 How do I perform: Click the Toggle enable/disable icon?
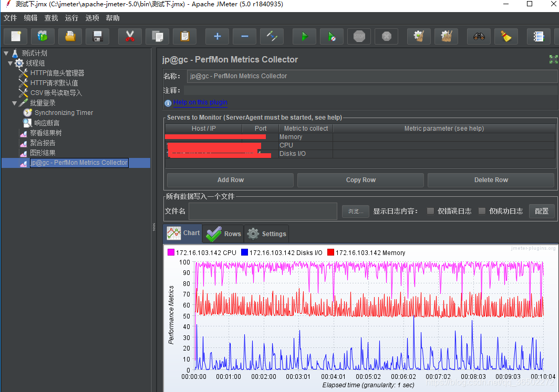(x=272, y=36)
